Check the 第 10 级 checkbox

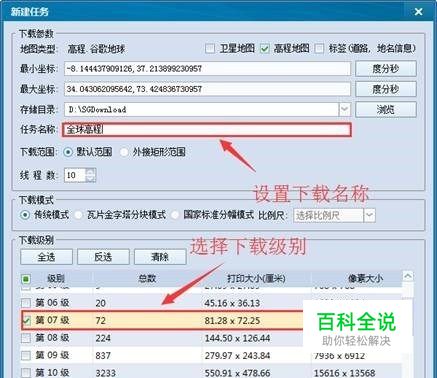pyautogui.click(x=26, y=373)
